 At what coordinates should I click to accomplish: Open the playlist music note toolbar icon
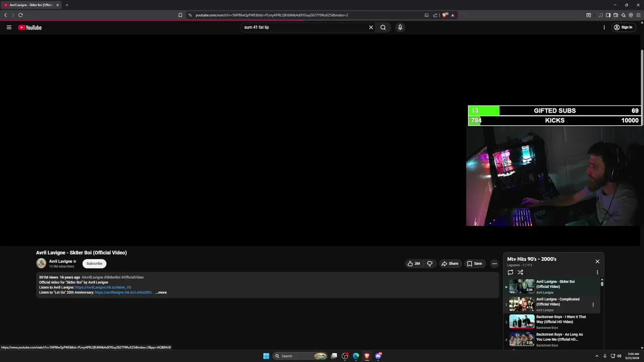click(x=600, y=15)
